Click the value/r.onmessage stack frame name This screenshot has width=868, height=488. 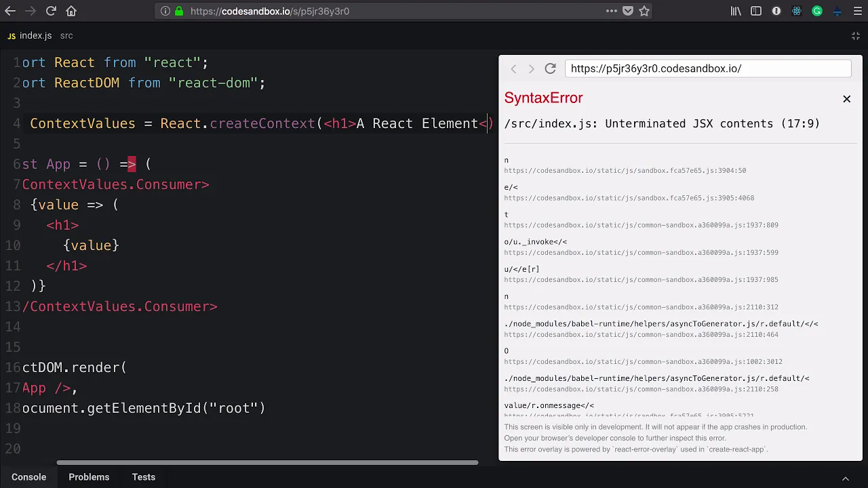[x=549, y=405]
